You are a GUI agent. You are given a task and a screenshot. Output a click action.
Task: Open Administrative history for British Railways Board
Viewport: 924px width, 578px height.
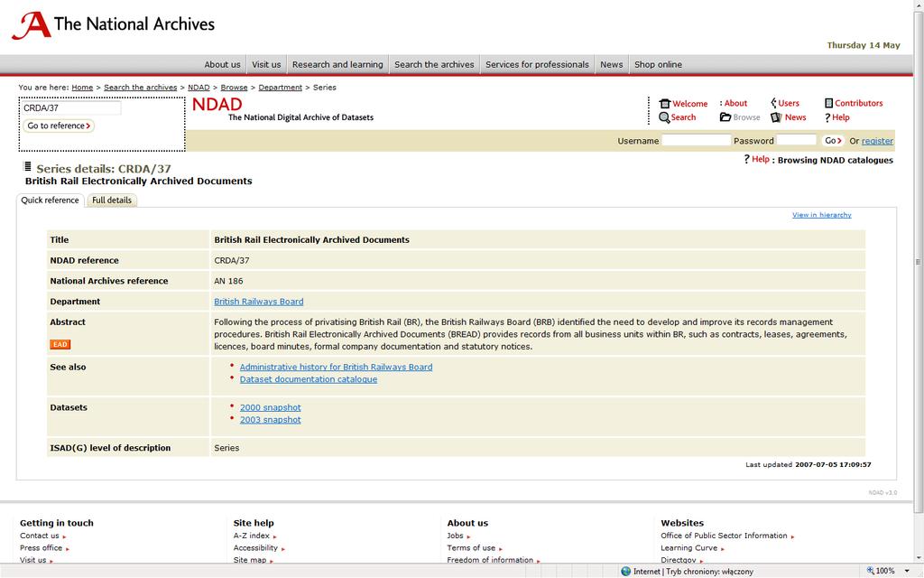tap(336, 367)
